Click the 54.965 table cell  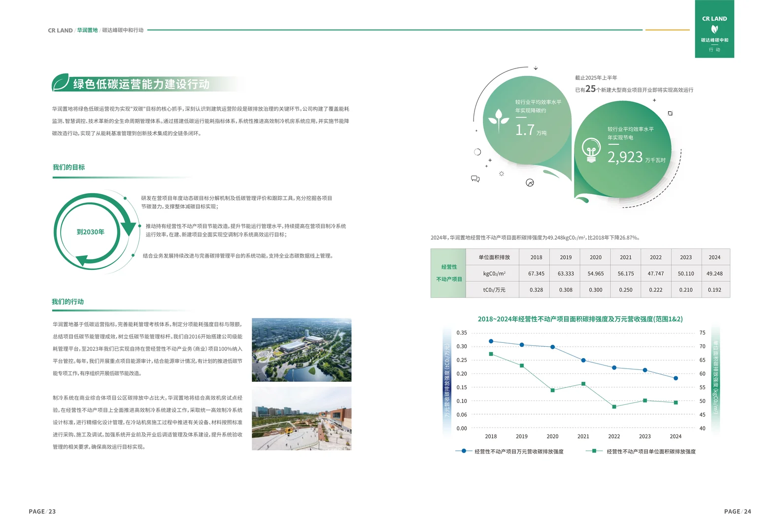click(x=596, y=273)
